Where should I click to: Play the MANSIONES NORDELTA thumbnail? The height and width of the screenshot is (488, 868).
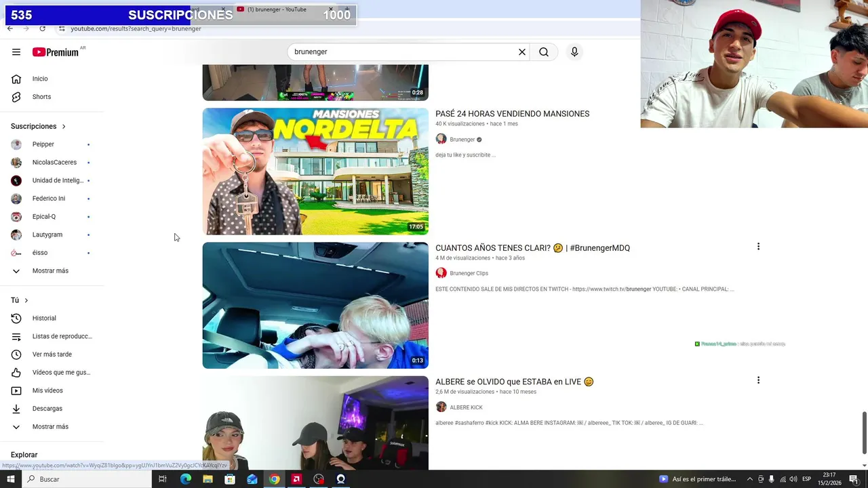(x=315, y=171)
